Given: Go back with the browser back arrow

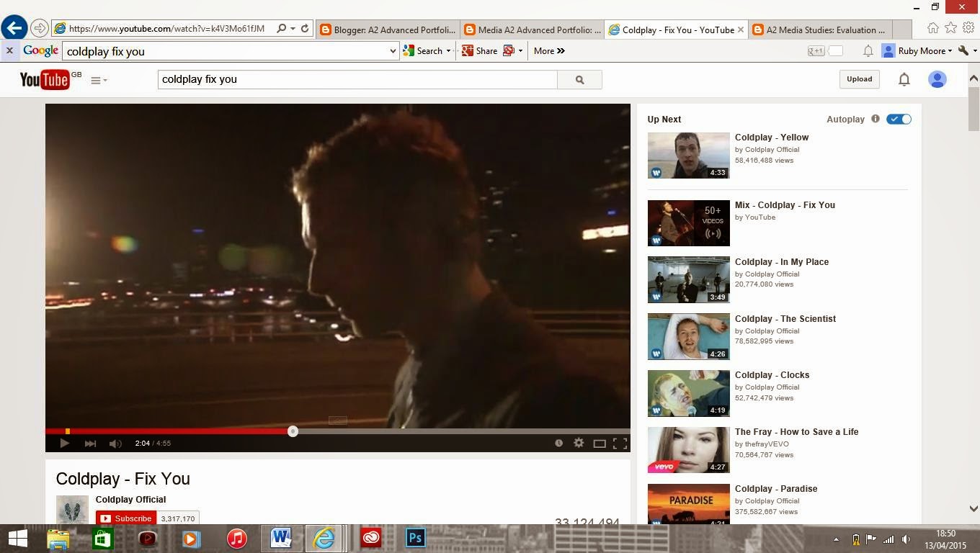Looking at the screenshot, I should click(14, 28).
